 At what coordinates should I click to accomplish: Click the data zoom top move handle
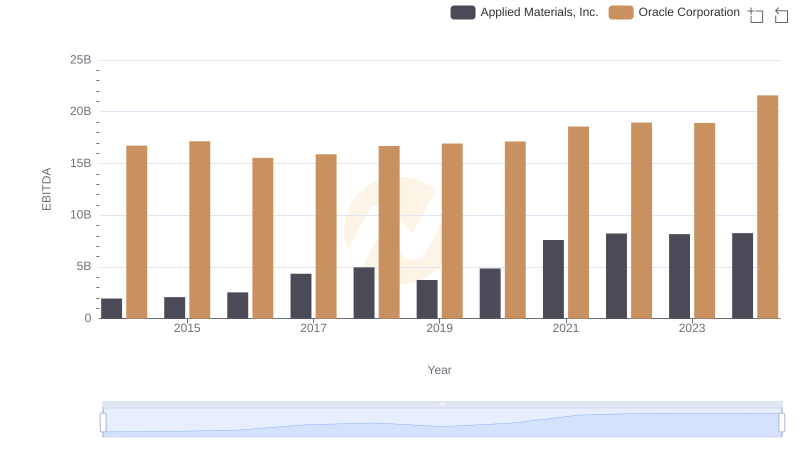point(442,404)
